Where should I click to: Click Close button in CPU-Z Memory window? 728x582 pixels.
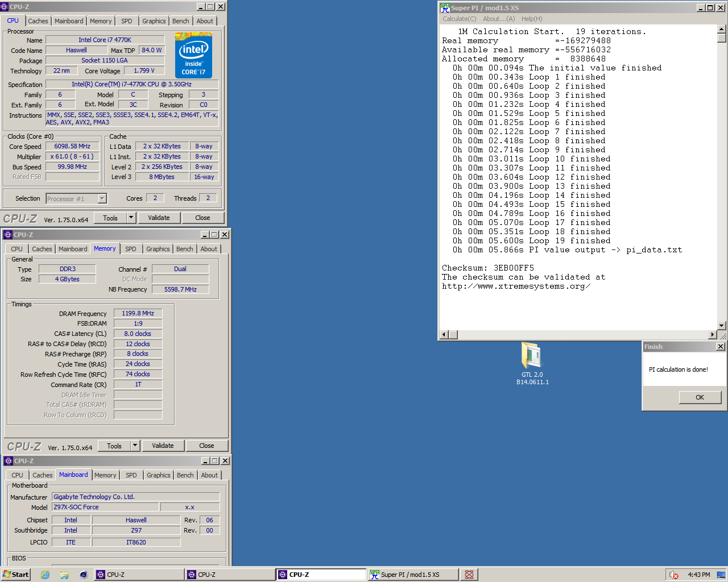(x=206, y=446)
